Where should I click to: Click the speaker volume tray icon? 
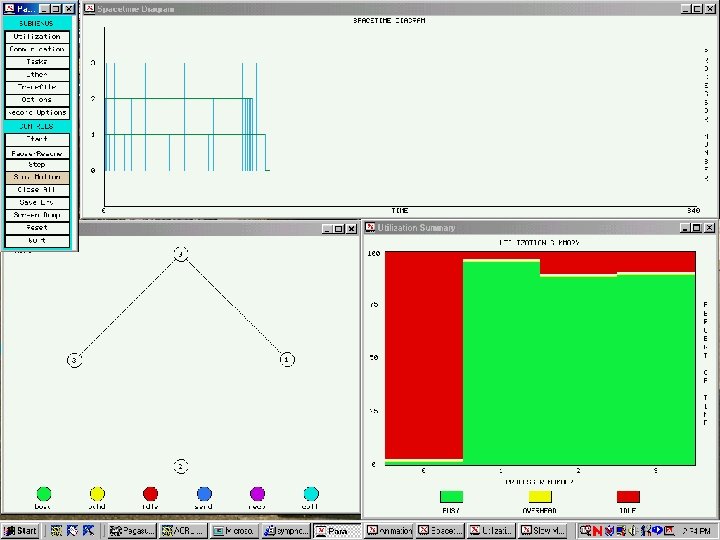point(632,531)
